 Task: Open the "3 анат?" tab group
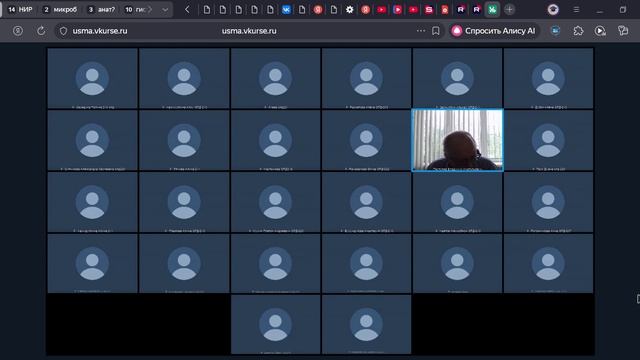click(102, 9)
